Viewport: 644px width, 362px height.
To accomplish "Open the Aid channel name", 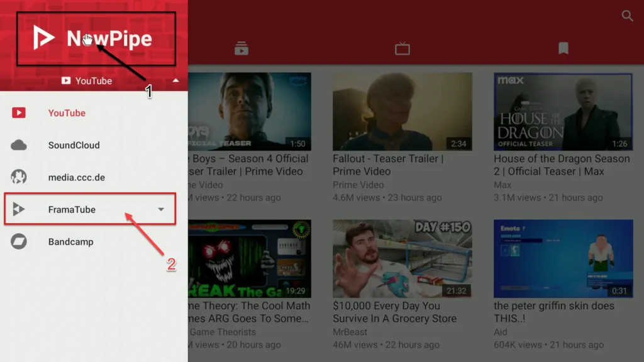I will (x=500, y=332).
